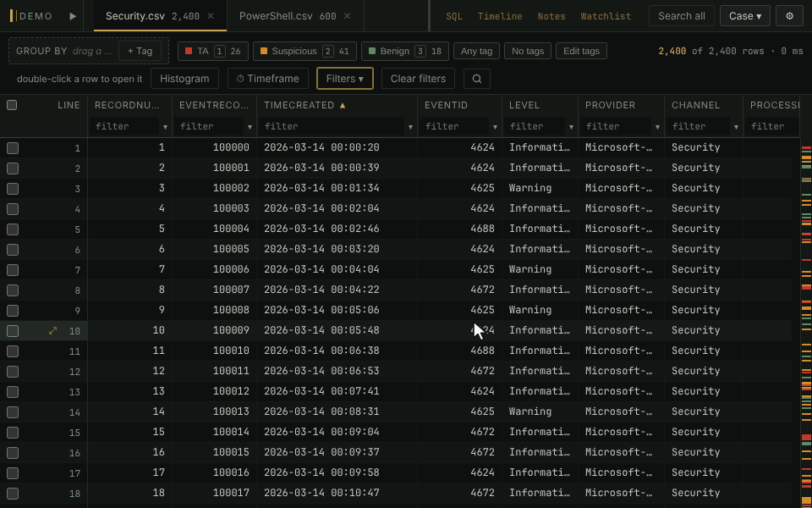
Task: Check the checkbox for line 13
Action: 13,392
